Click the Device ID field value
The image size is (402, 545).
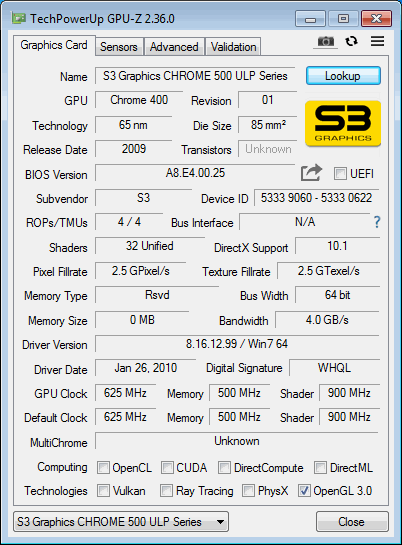(x=317, y=198)
